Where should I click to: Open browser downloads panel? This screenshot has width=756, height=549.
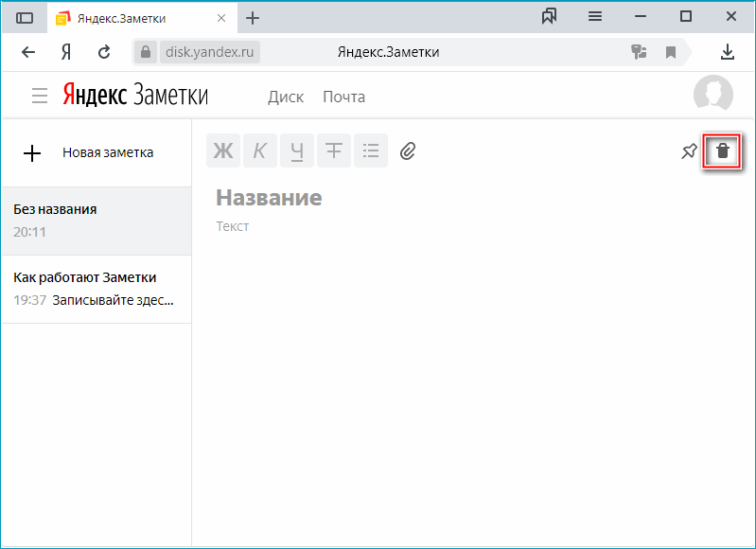[728, 52]
